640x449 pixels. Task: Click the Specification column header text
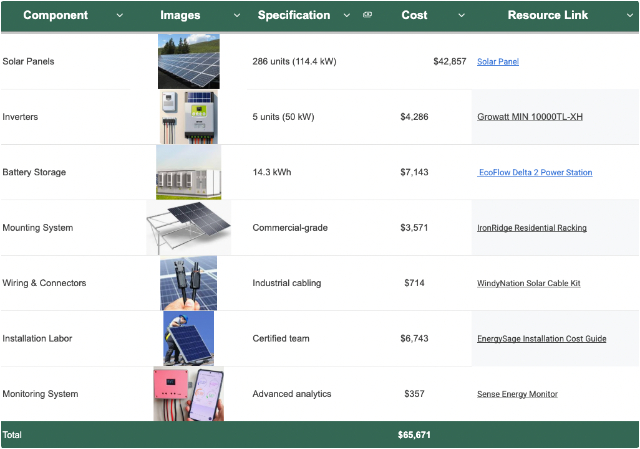[294, 15]
